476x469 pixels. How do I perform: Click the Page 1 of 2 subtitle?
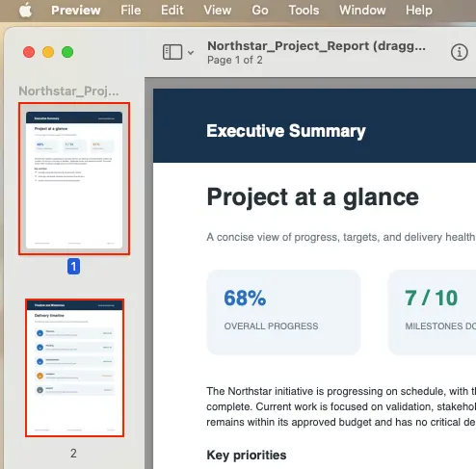(x=235, y=60)
